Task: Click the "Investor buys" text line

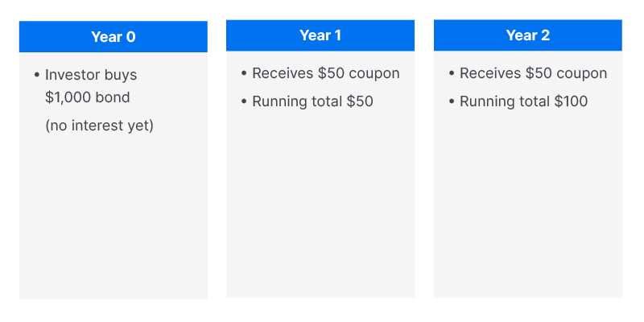Action: point(91,75)
